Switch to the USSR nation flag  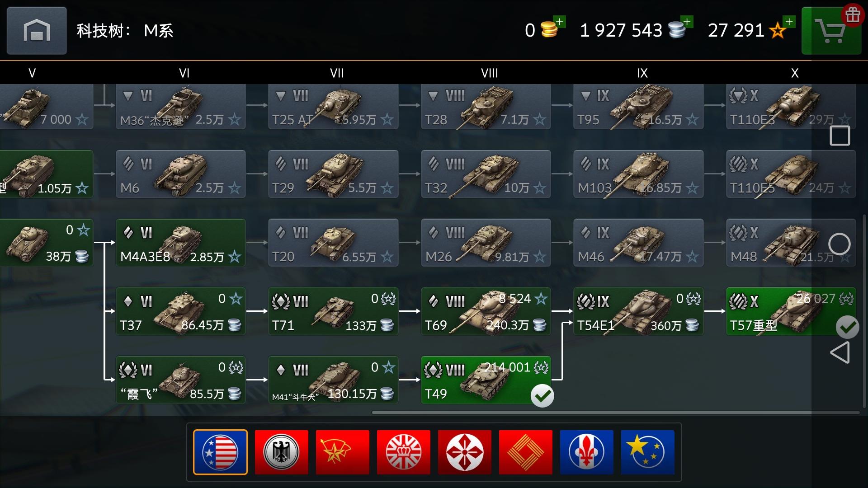pos(342,452)
